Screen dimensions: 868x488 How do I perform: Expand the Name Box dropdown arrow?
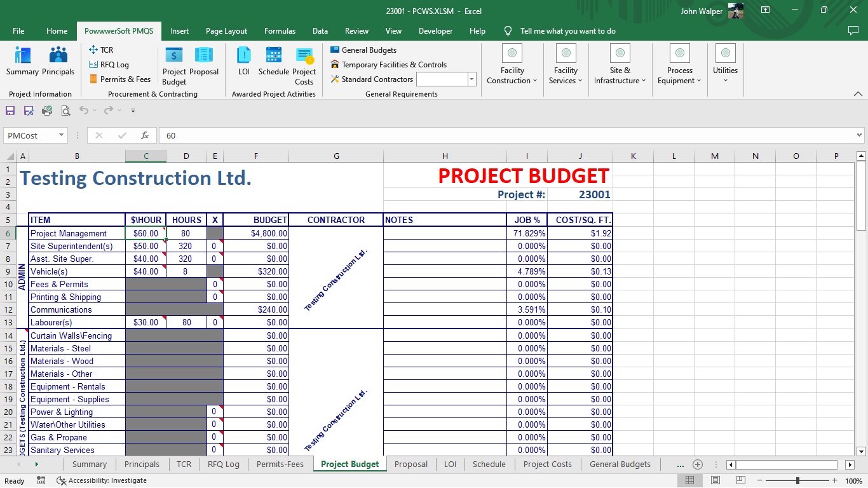(x=62, y=135)
